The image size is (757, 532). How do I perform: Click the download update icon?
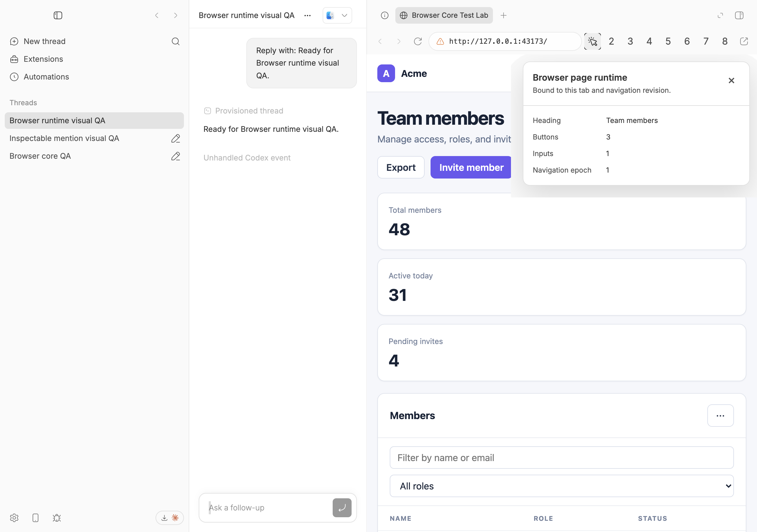coord(164,518)
